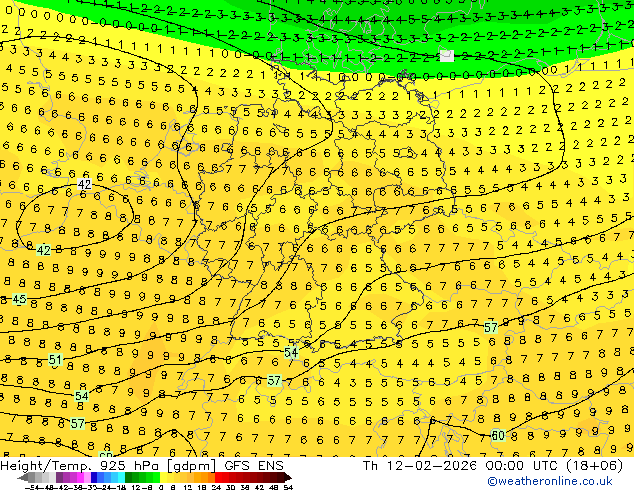The width and height of the screenshot is (634, 490).
Task: Pick the yellow swatch at 0 in legend
Action: point(163,477)
